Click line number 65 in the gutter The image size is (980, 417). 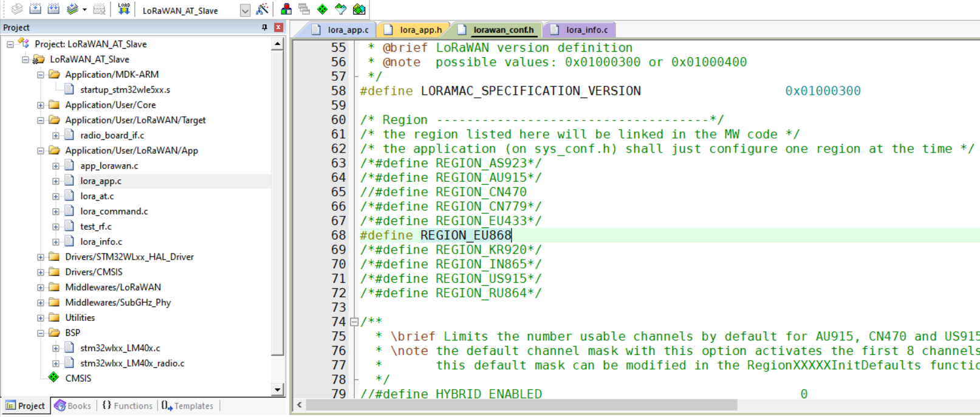pos(338,192)
